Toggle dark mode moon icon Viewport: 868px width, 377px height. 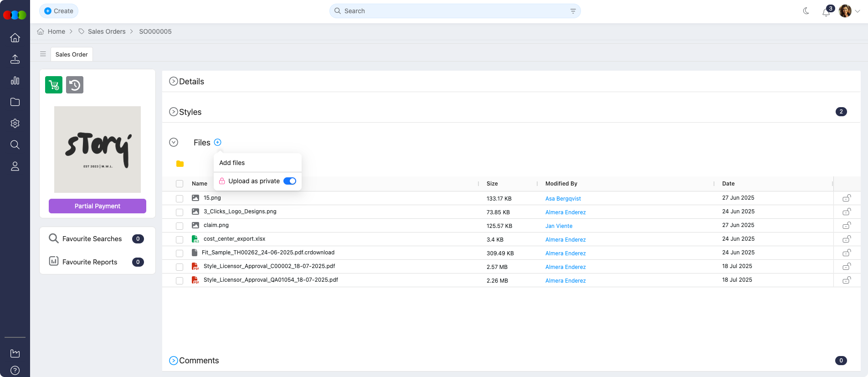pyautogui.click(x=806, y=11)
